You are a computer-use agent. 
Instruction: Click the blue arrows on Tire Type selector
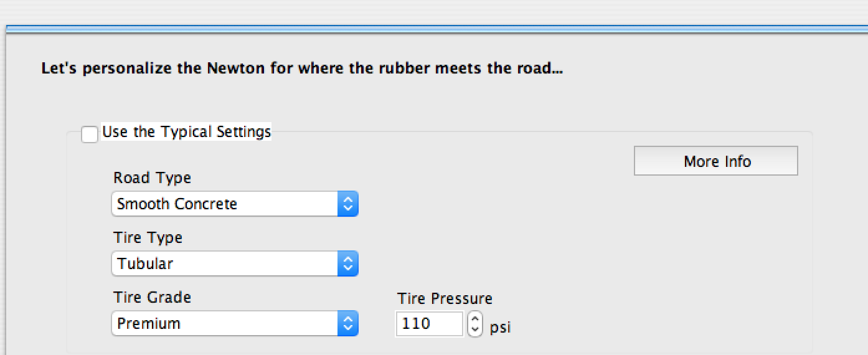[348, 264]
